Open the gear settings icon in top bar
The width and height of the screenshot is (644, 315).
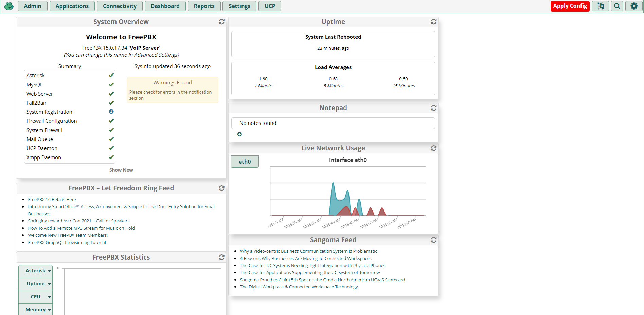[x=634, y=6]
